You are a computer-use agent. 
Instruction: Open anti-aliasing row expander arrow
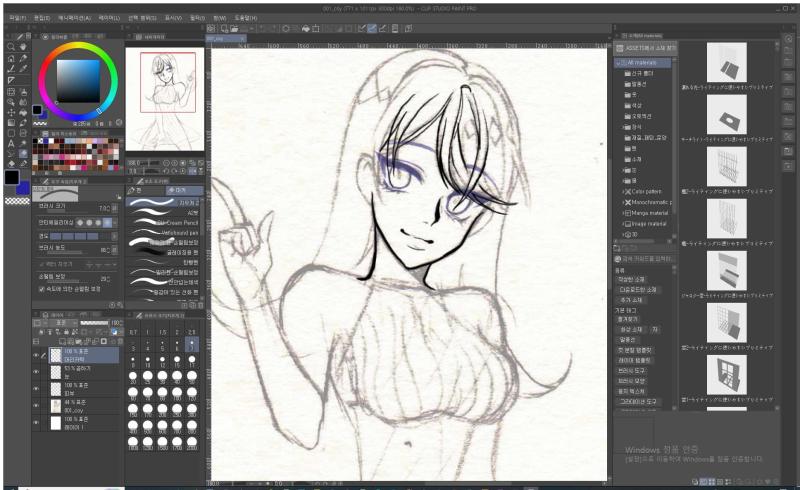coord(114,223)
